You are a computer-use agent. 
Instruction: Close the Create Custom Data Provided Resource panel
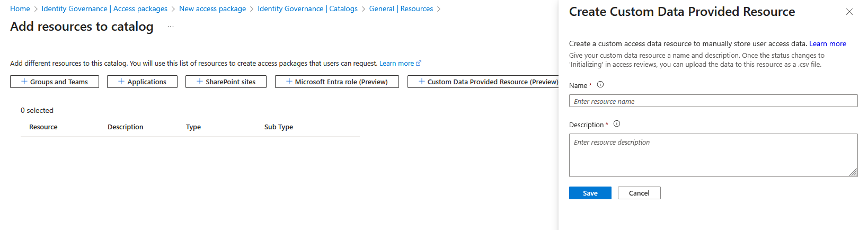click(849, 12)
